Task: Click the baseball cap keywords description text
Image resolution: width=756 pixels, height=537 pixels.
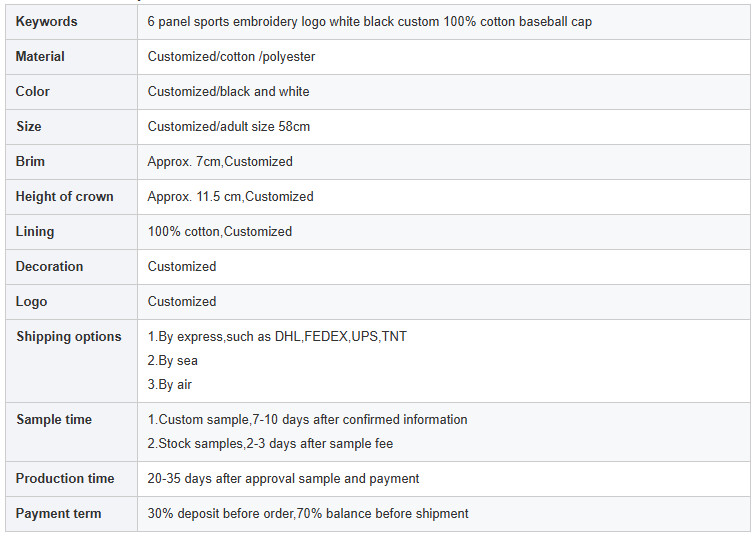Action: tap(369, 22)
